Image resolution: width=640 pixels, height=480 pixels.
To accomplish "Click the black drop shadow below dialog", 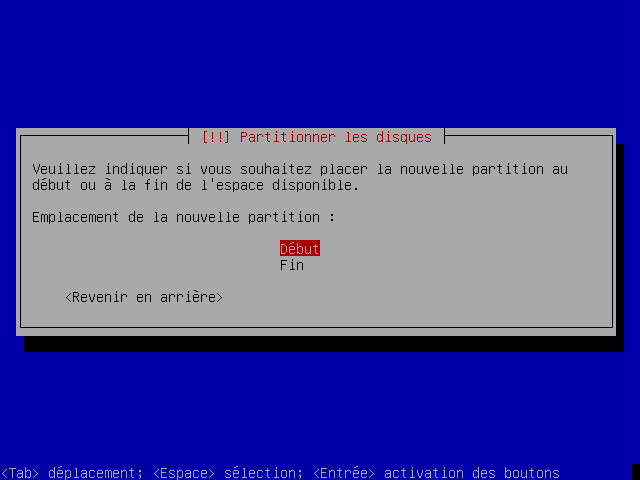I will click(x=324, y=344).
